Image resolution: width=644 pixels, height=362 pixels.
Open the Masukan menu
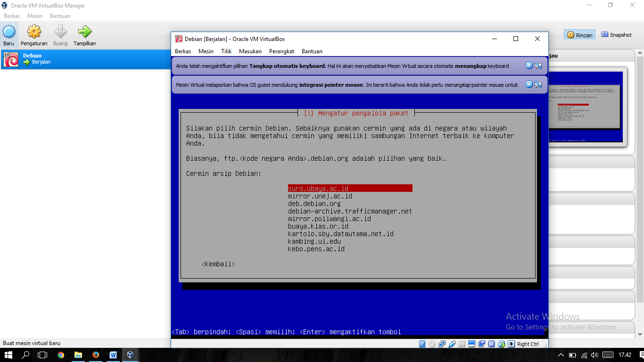[x=250, y=51]
